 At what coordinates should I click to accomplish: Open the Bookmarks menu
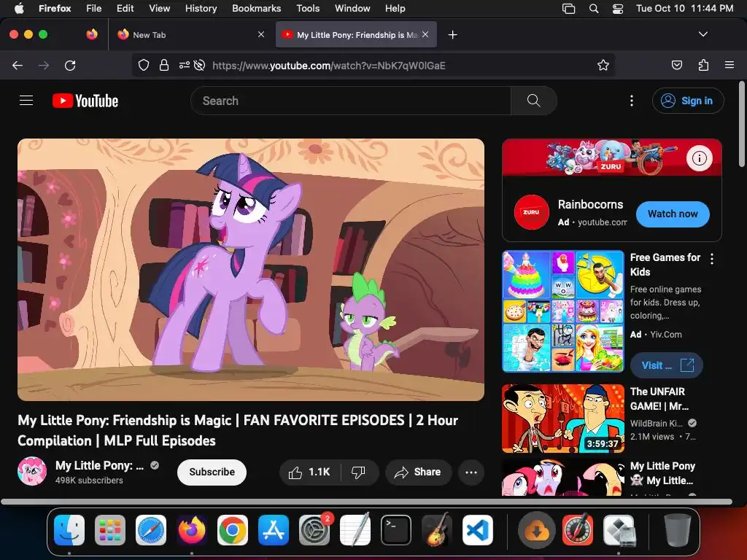256,8
